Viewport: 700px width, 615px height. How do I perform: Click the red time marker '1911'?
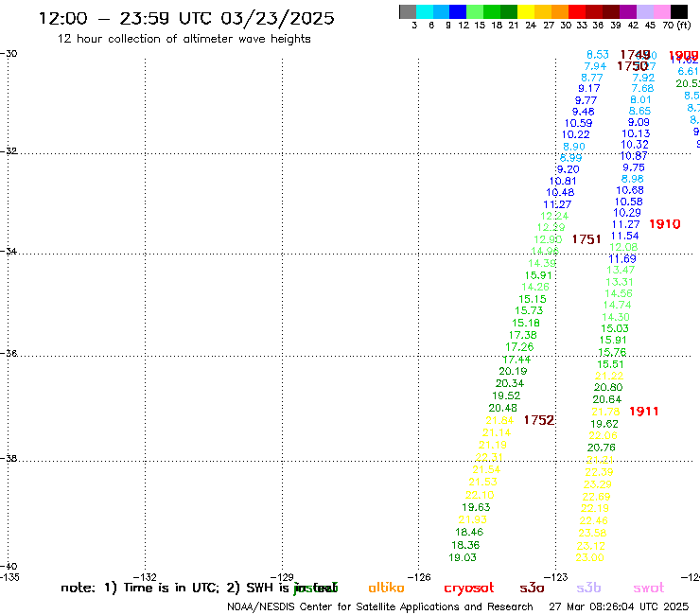[x=644, y=412]
